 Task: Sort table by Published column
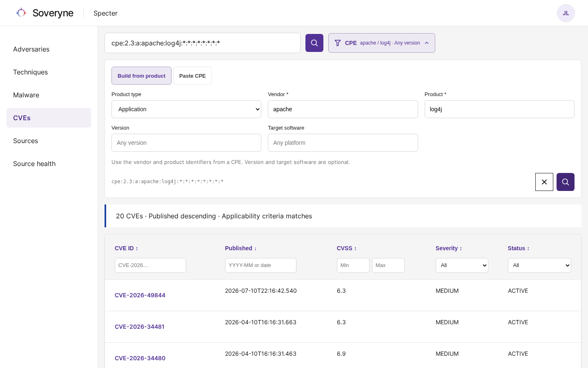241,248
